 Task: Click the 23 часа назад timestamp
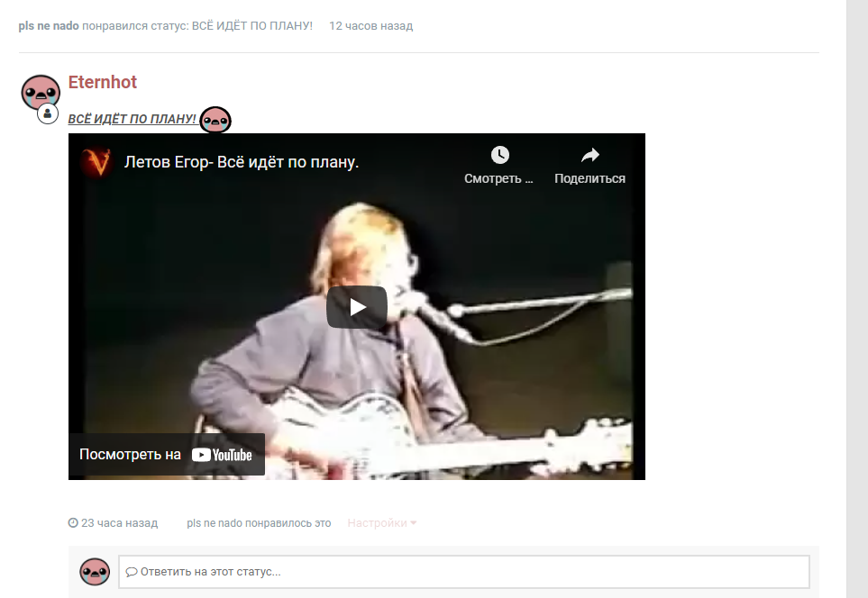[x=120, y=522]
